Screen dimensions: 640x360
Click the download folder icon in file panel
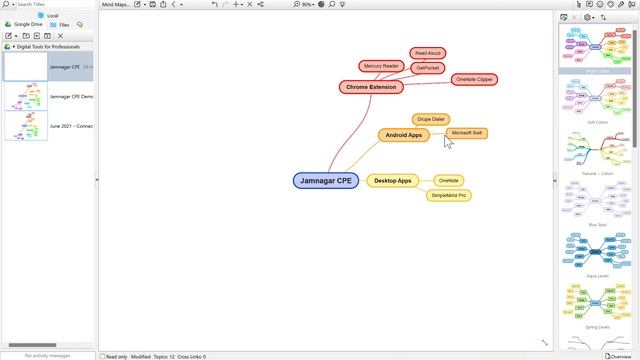[x=47, y=36]
